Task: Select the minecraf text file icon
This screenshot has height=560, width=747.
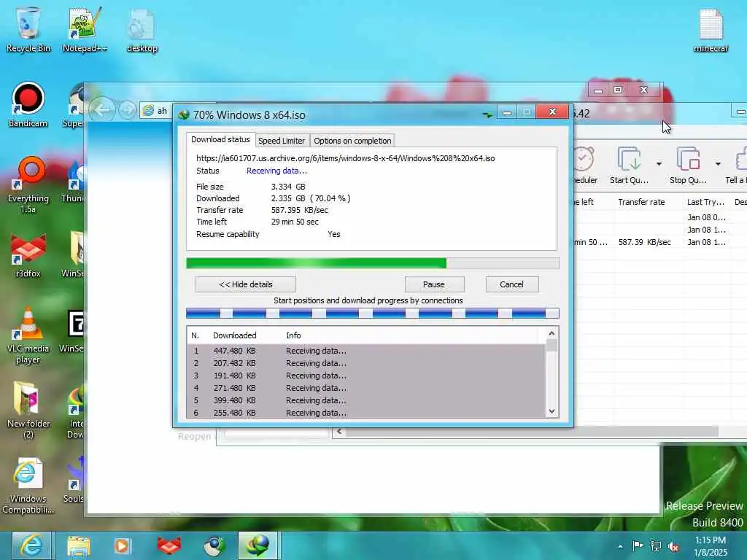Action: [711, 29]
